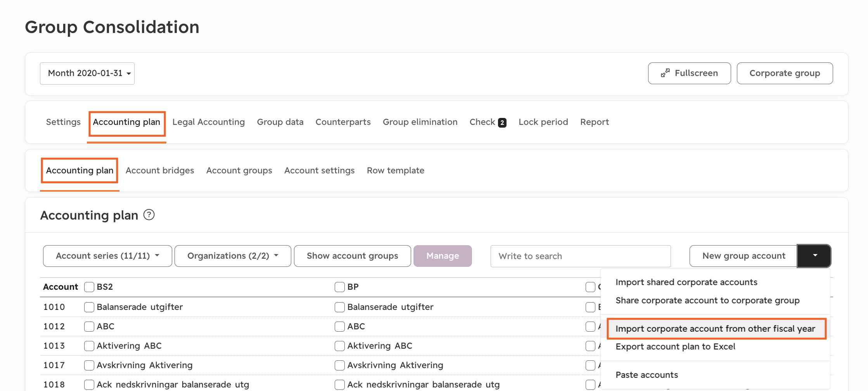Screen dimensions: 868x391
Task: Go to the Lock period tab
Action: point(543,122)
